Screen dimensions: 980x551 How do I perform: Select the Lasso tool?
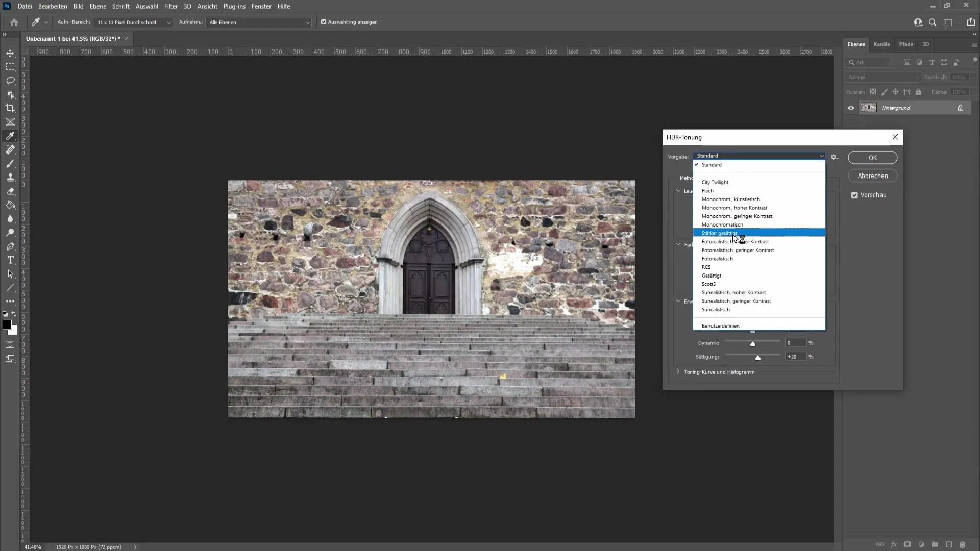click(x=10, y=81)
